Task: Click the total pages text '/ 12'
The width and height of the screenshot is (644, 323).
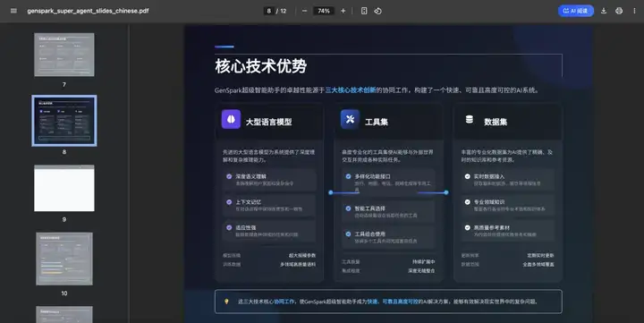Action: (282, 11)
